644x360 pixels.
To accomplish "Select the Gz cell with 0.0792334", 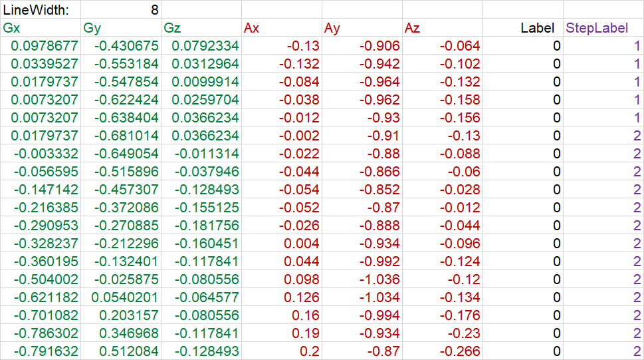I will 201,46.
